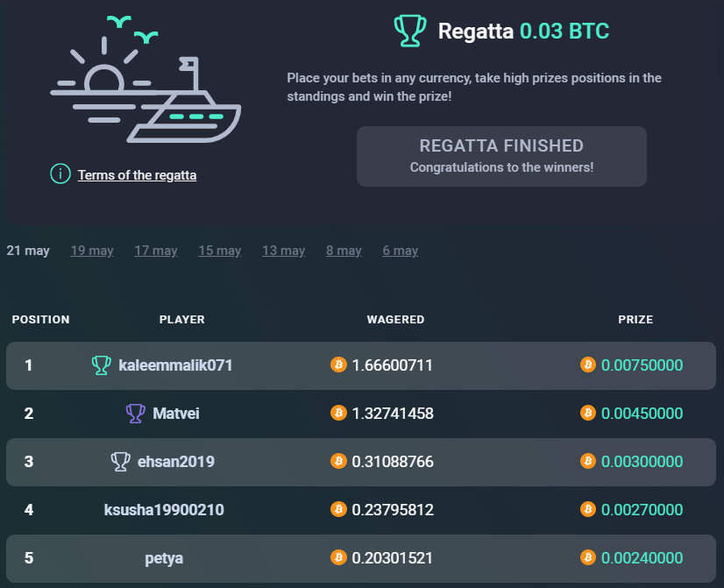Screen dimensions: 724x588
Task: Click the green trophy icon next to Regatta title
Action: (x=410, y=31)
